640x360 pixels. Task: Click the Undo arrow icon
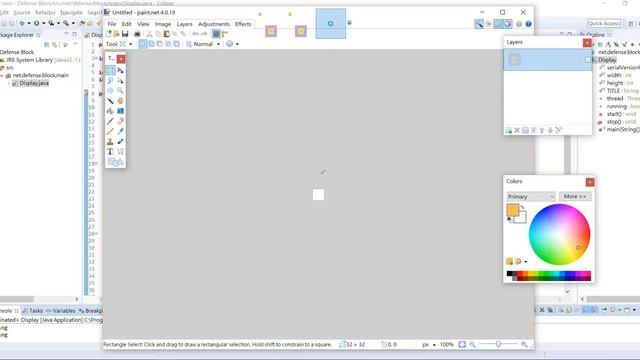click(x=195, y=34)
